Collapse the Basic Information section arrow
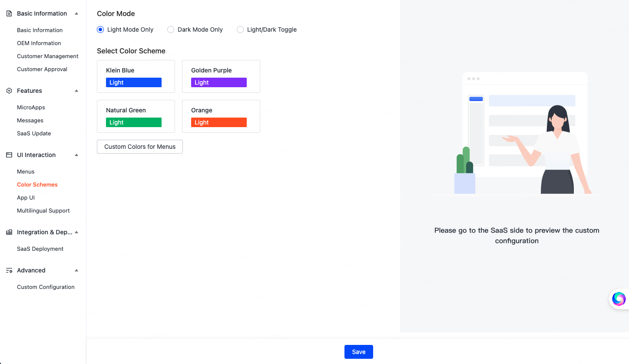The height and width of the screenshot is (364, 629). pyautogui.click(x=76, y=13)
